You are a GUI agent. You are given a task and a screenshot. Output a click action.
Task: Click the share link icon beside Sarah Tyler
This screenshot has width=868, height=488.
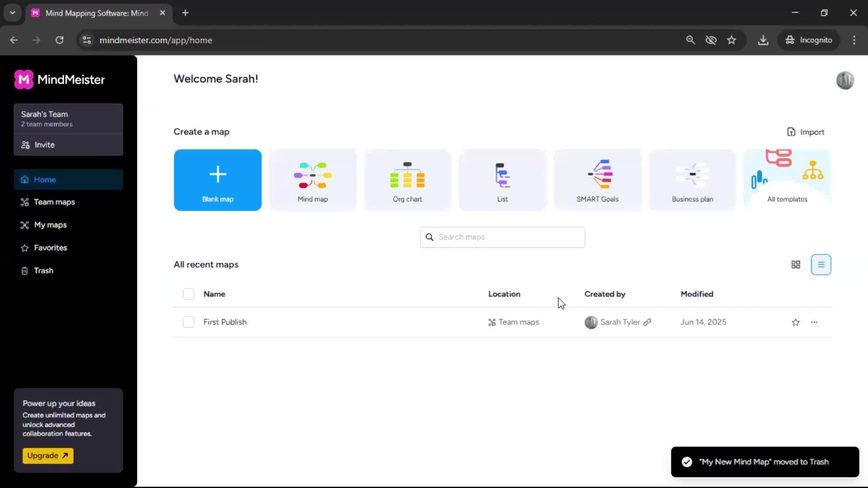pyautogui.click(x=647, y=322)
